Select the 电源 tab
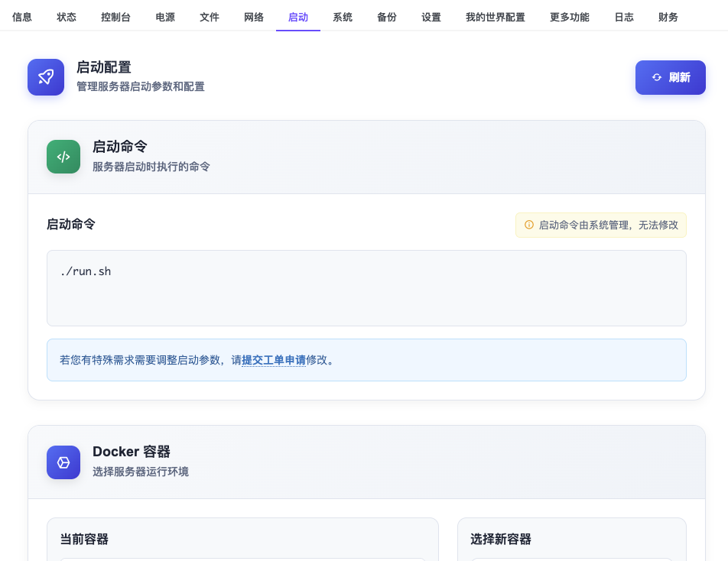Screen dimensions: 728x561 [165, 17]
